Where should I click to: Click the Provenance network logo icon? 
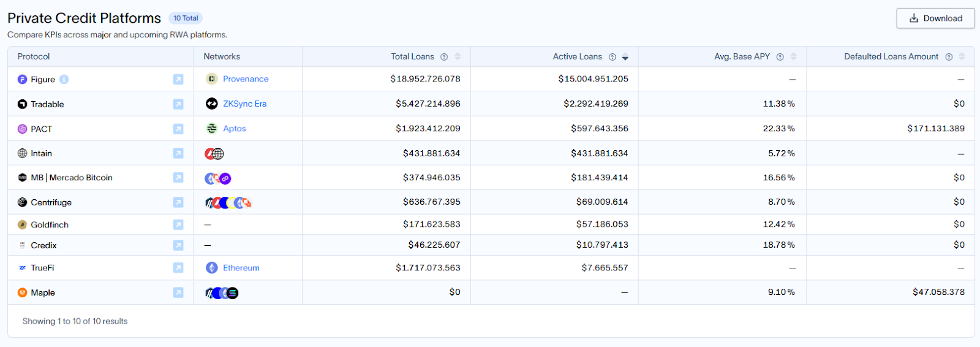212,78
